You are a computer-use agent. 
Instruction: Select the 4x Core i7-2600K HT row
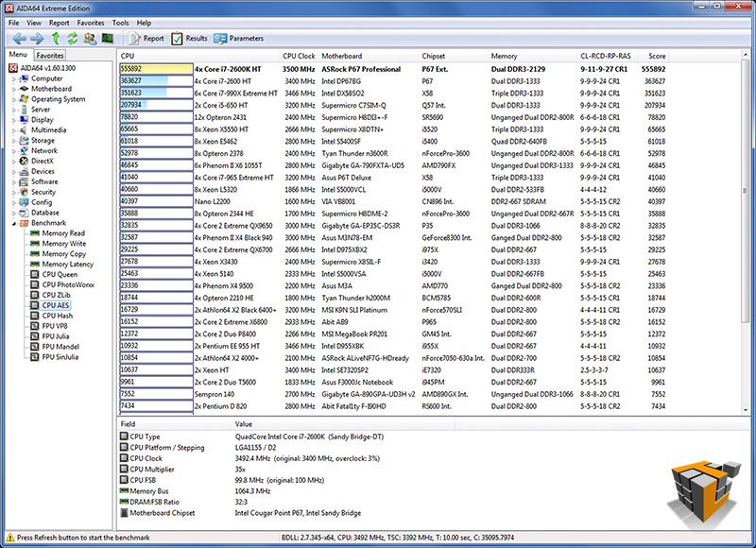(x=393, y=69)
